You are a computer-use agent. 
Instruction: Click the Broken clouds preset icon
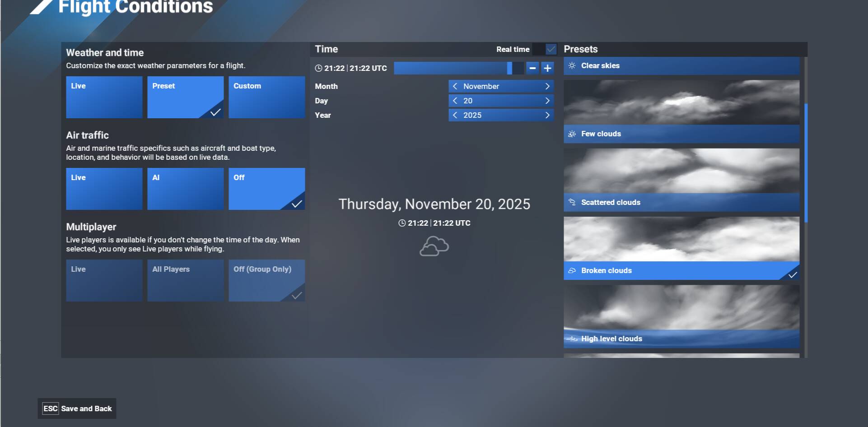coord(572,270)
